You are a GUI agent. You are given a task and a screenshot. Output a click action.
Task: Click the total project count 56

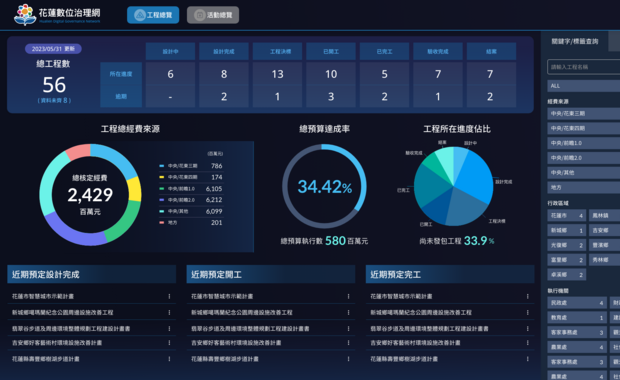(x=54, y=85)
